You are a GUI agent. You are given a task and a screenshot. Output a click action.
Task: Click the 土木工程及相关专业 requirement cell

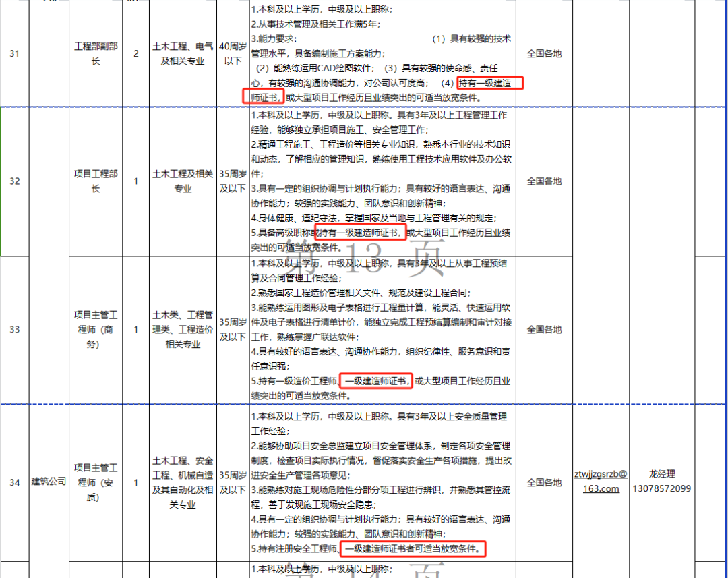pos(182,181)
